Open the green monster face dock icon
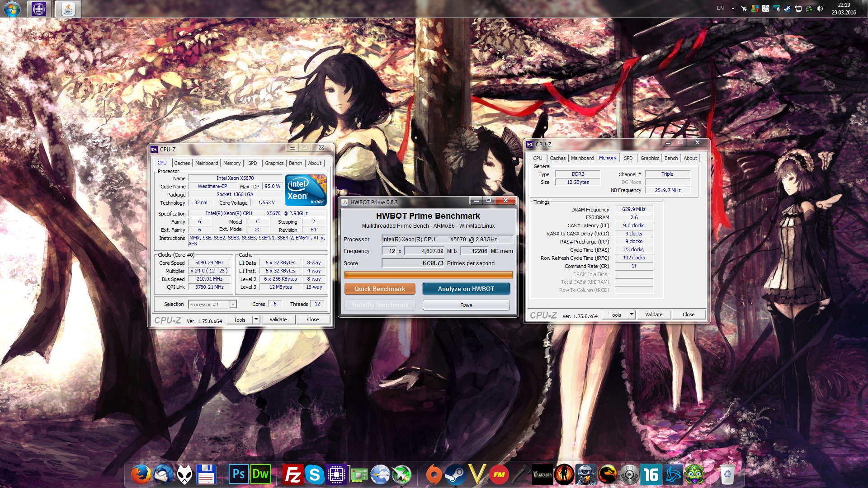Screen dimensions: 868x488 click(x=694, y=474)
